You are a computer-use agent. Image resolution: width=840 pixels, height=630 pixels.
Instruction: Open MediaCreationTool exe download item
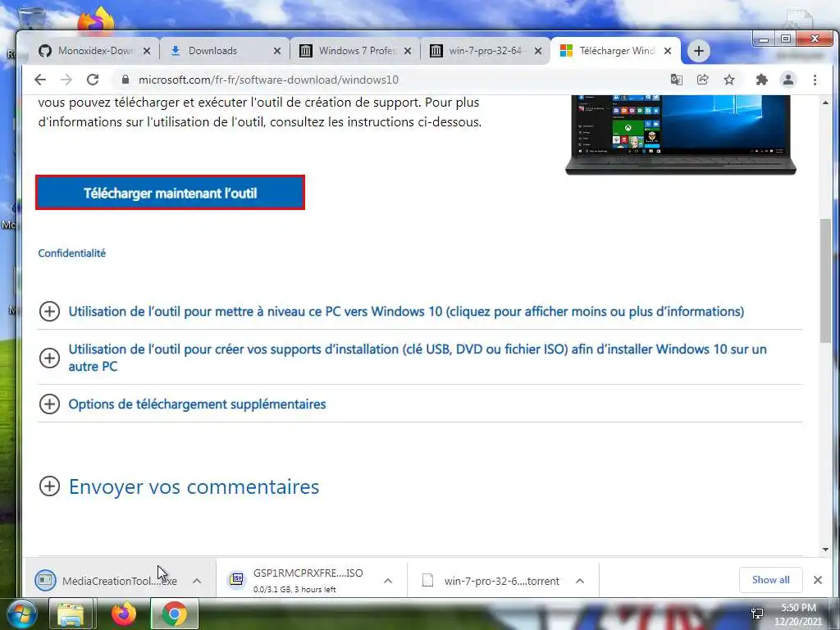(107, 581)
